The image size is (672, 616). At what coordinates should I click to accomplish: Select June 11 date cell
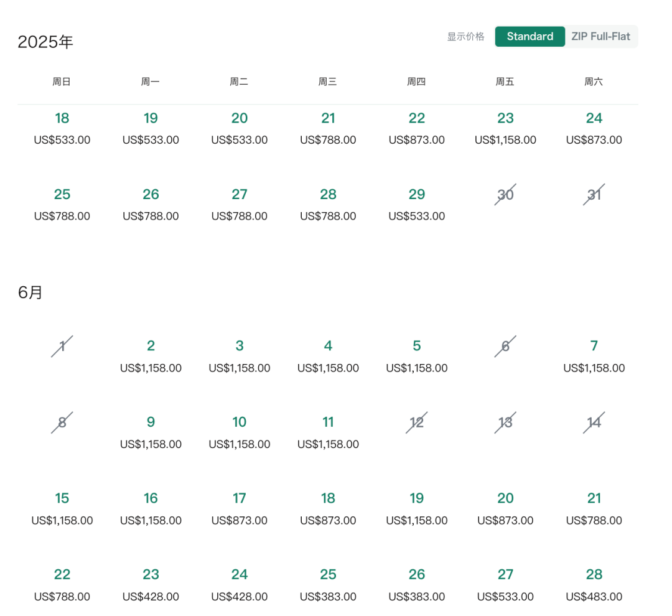coord(329,432)
